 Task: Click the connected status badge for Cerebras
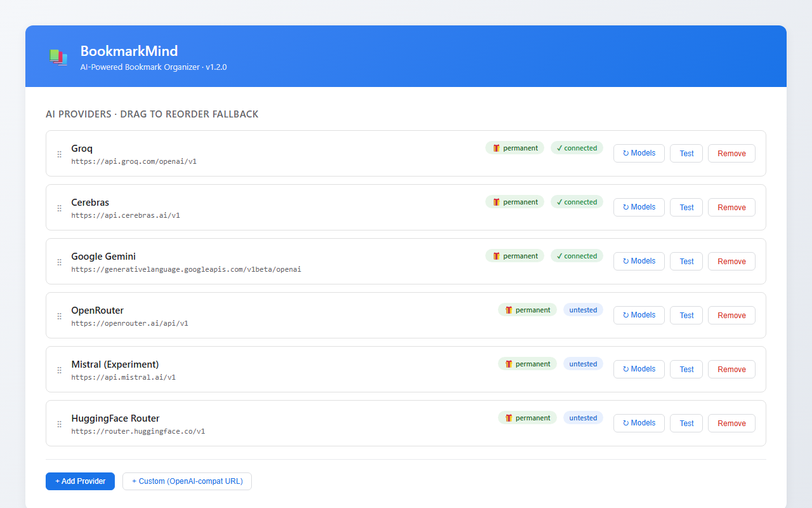[x=577, y=202]
